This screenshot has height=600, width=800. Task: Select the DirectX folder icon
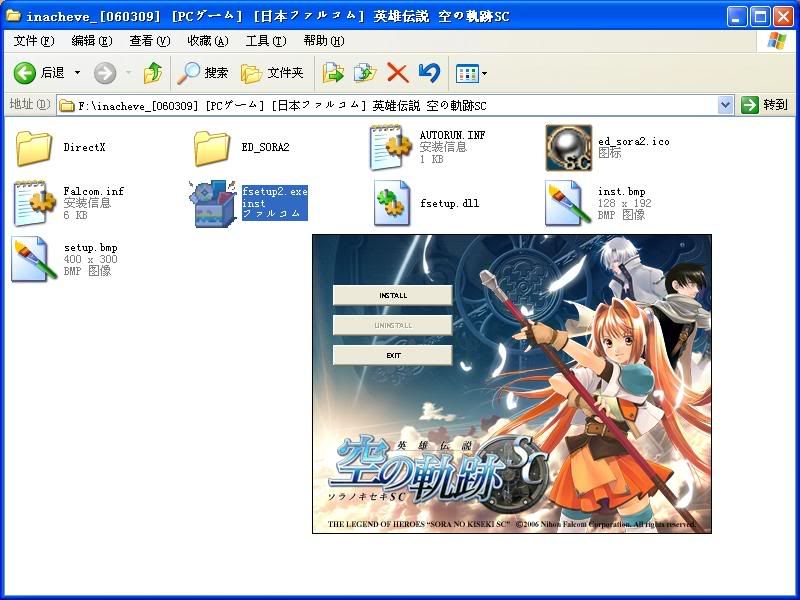34,148
